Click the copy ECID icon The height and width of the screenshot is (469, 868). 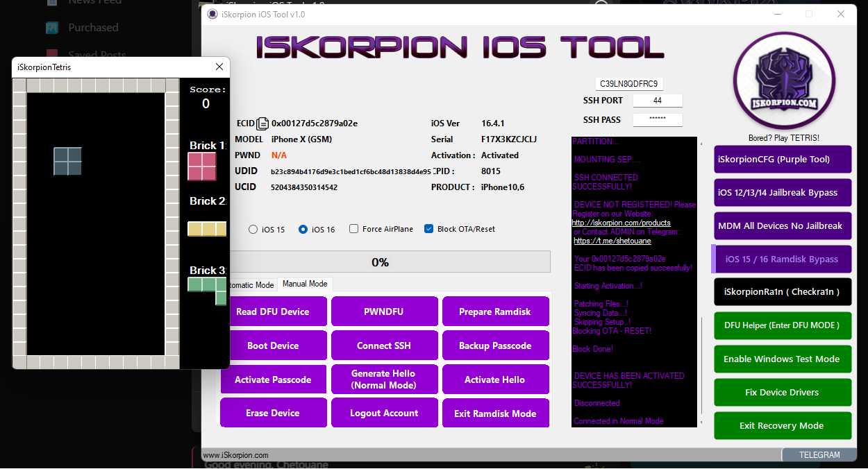coord(262,123)
